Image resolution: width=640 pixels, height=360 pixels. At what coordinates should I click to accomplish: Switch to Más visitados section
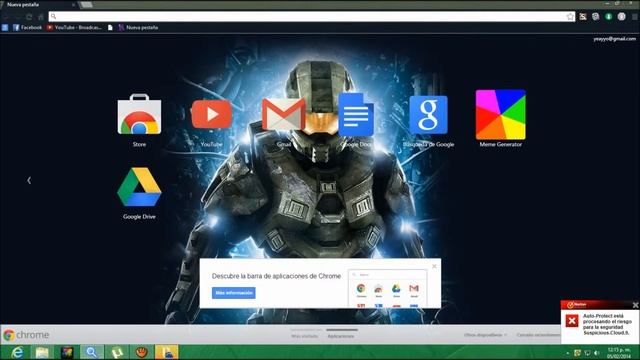coord(304,336)
